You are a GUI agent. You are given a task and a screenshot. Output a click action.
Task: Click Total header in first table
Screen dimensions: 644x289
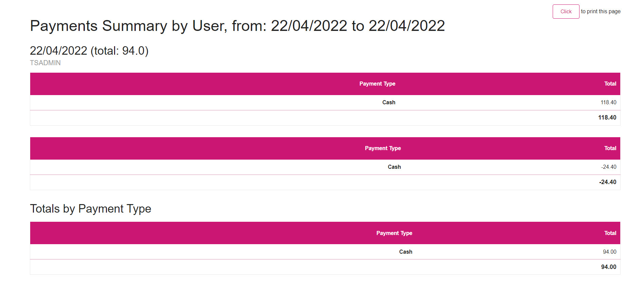point(610,84)
